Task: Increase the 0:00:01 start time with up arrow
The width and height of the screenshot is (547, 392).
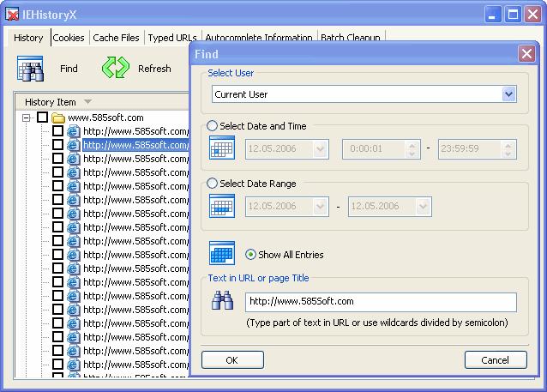Action: (x=412, y=146)
